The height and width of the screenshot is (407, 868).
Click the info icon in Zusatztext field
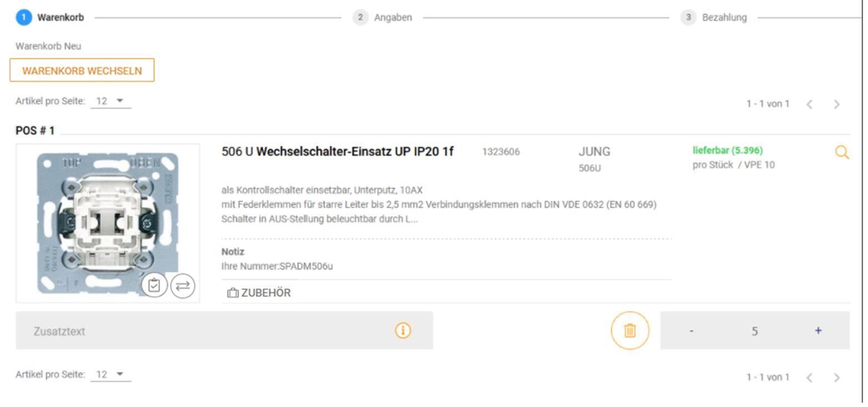click(x=403, y=331)
